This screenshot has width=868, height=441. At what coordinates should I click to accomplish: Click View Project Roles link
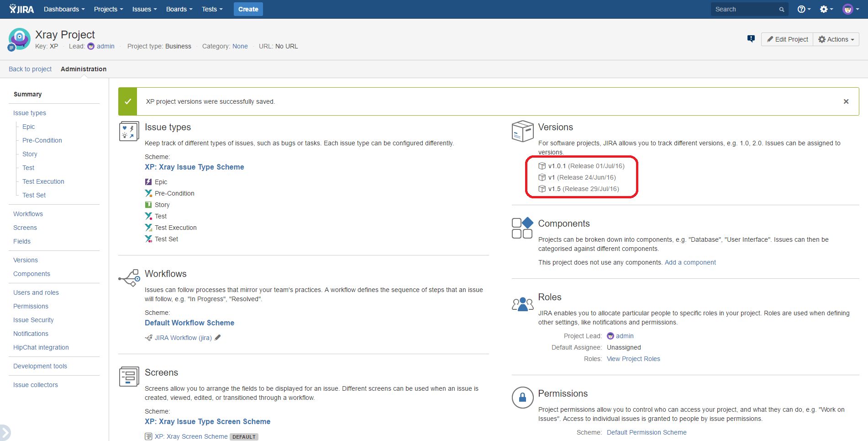tap(633, 359)
